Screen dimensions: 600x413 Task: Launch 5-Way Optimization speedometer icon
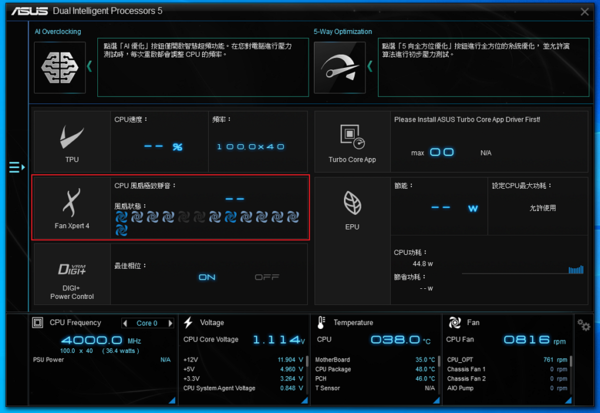[x=340, y=67]
